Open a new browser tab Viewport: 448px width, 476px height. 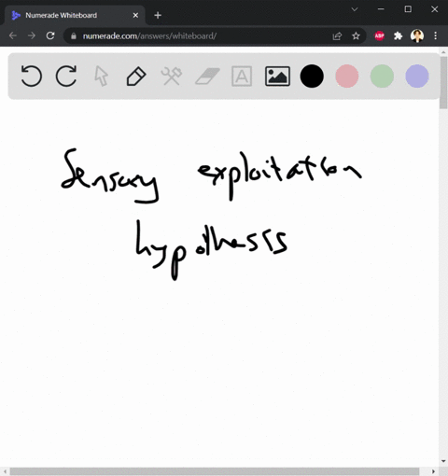[158, 15]
